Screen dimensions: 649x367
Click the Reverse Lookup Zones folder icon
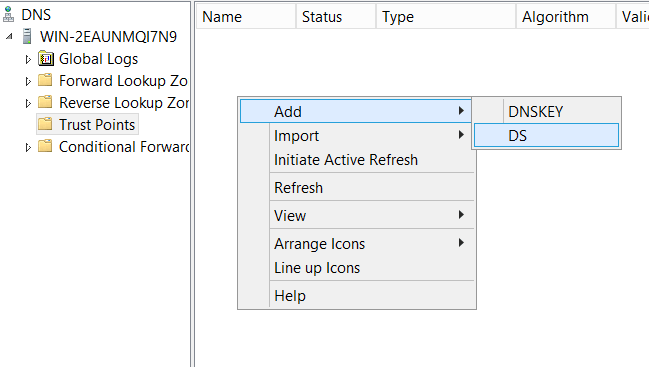coord(45,102)
